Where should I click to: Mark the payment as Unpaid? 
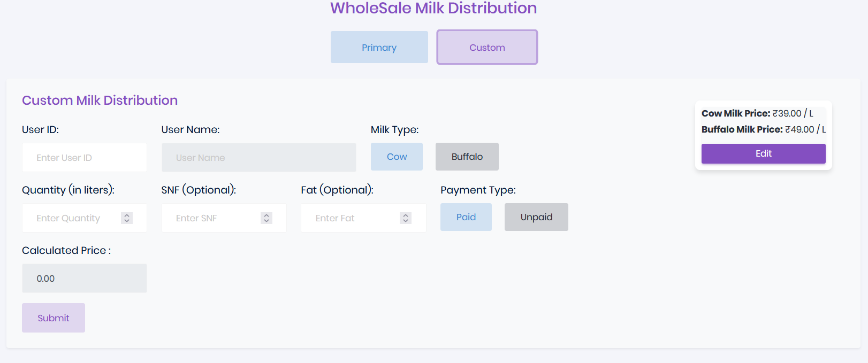[536, 217]
